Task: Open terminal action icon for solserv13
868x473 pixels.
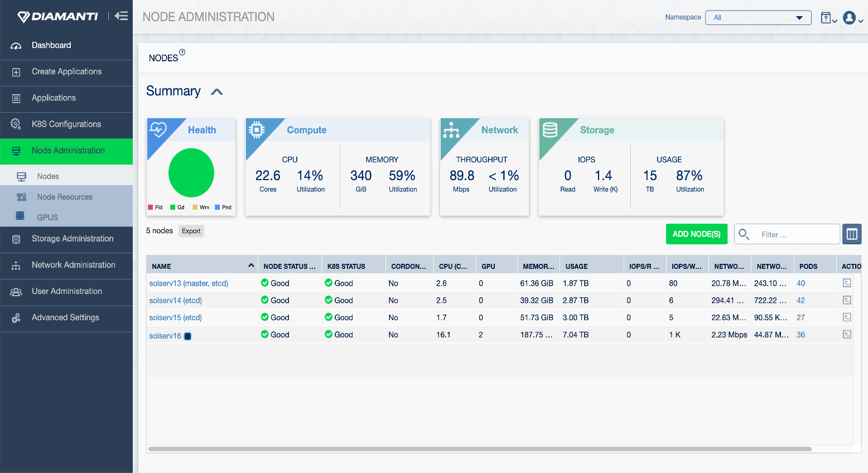Action: (x=846, y=283)
